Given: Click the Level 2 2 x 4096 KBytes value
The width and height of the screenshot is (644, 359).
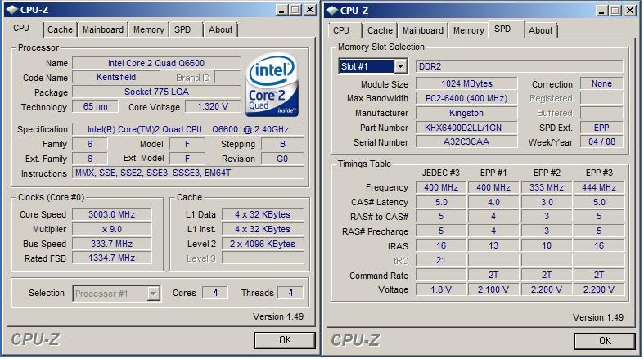Looking at the screenshot, I should point(263,244).
